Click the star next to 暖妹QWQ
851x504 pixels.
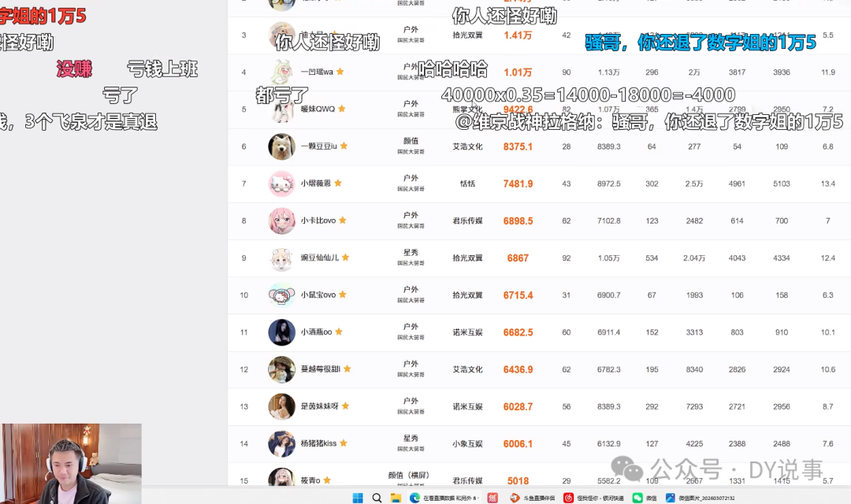342,109
